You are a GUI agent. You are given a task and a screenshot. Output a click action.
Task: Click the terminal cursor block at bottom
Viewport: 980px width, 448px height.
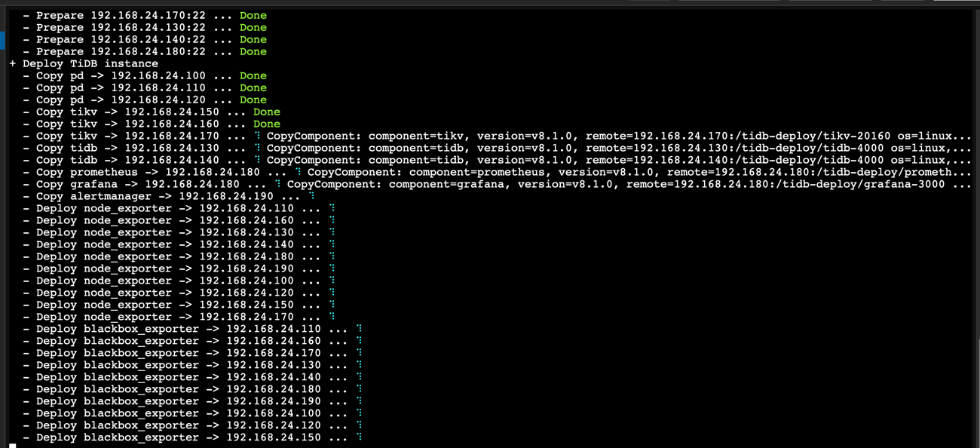(12, 446)
